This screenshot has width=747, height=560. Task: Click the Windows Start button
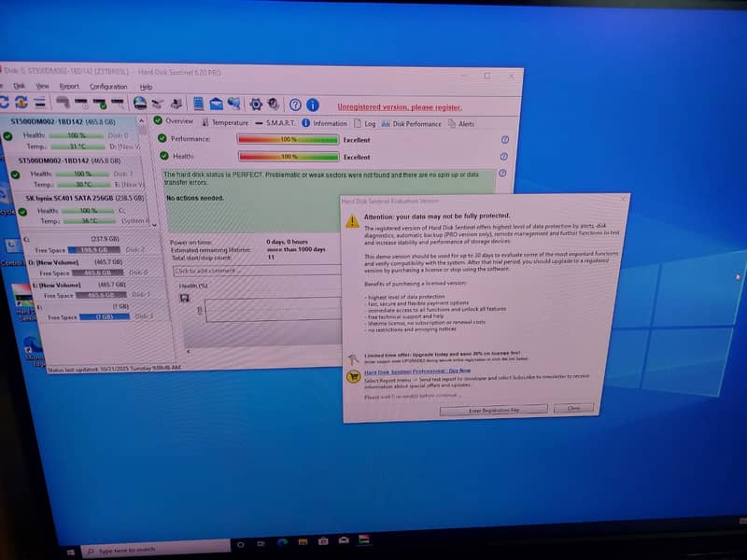pyautogui.click(x=71, y=553)
